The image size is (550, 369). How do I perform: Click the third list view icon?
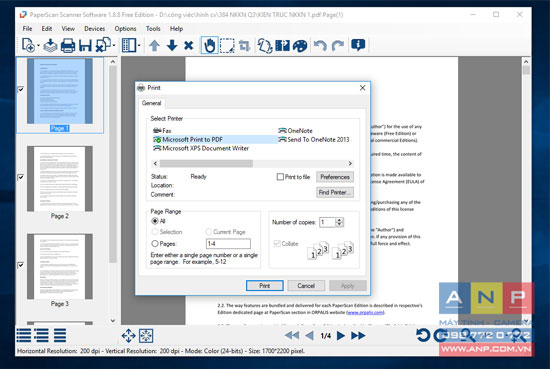[x=60, y=335]
